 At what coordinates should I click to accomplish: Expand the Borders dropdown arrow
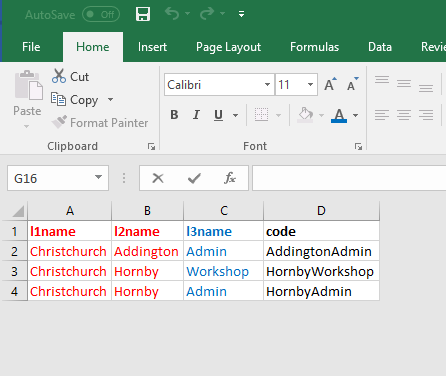coord(278,115)
